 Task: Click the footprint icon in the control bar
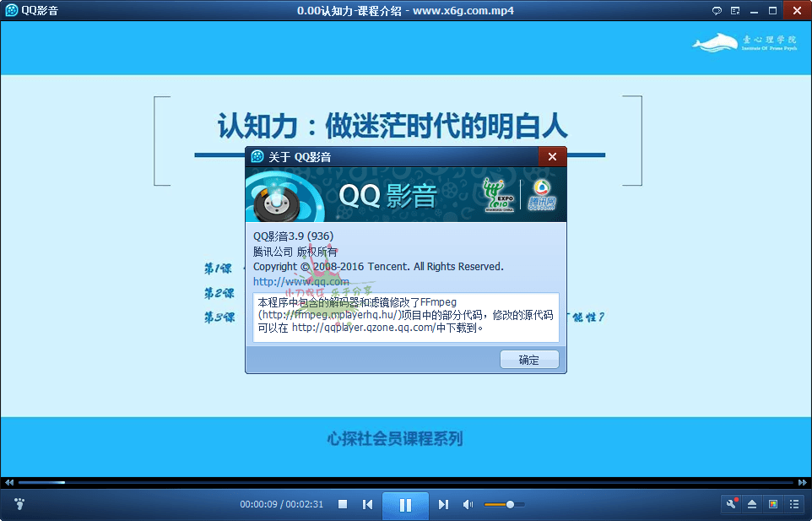click(x=18, y=504)
